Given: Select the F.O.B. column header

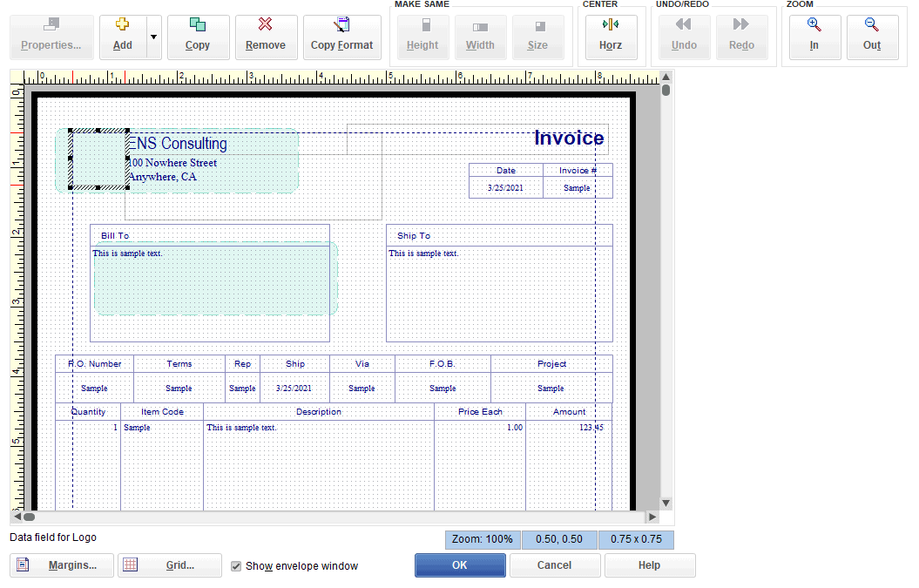Looking at the screenshot, I should pyautogui.click(x=443, y=363).
